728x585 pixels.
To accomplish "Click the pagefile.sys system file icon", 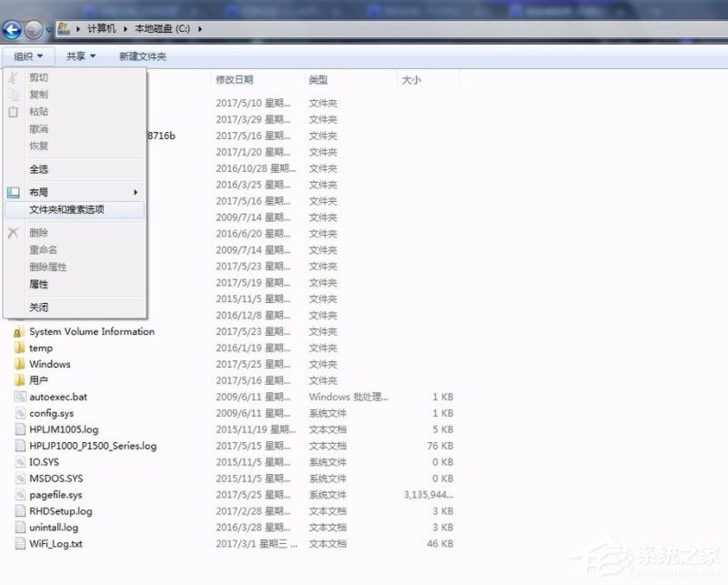I will [21, 494].
